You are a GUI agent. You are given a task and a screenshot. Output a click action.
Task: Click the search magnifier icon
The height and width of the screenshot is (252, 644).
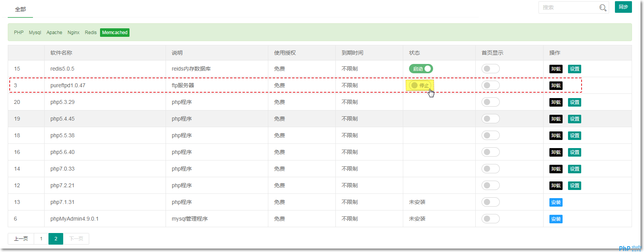pyautogui.click(x=603, y=8)
